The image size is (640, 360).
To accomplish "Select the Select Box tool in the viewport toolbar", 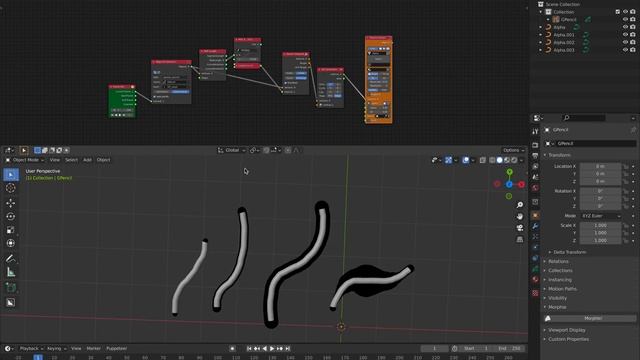I will pyautogui.click(x=11, y=175).
